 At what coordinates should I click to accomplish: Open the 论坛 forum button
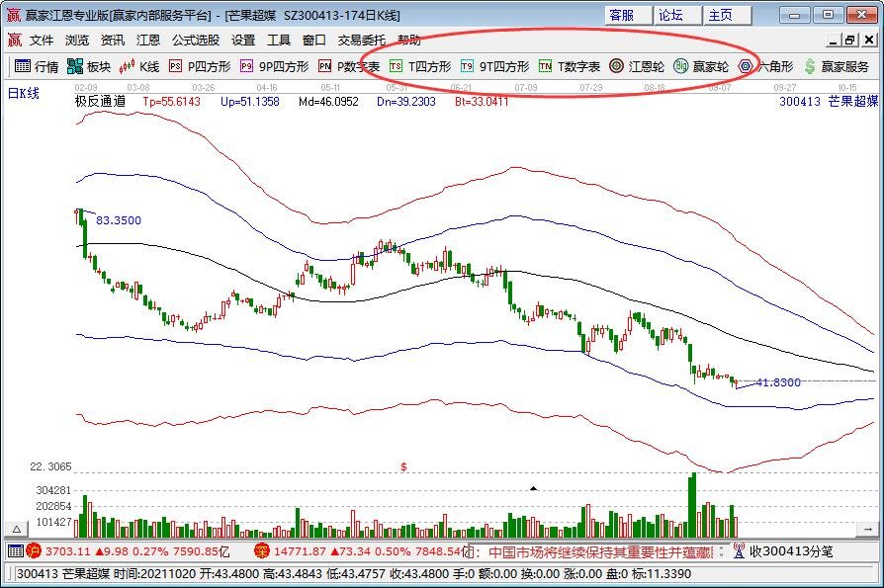(x=677, y=15)
